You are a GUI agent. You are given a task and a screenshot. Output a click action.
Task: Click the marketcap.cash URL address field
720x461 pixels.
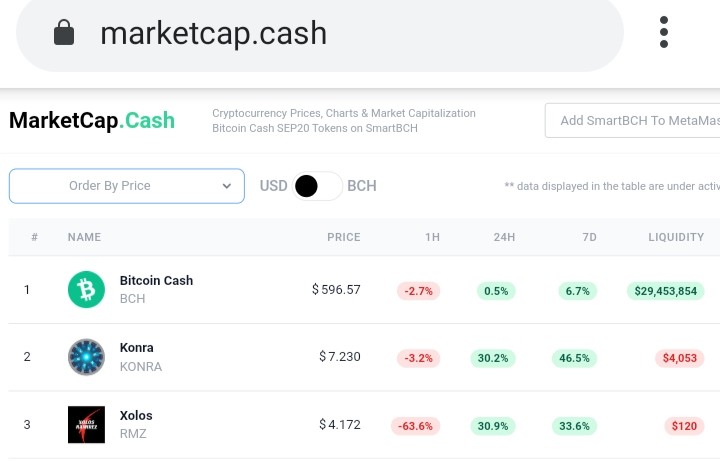pos(320,33)
